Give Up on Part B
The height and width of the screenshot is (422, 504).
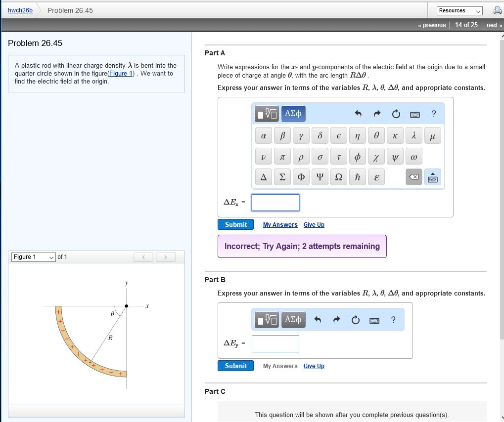click(314, 366)
